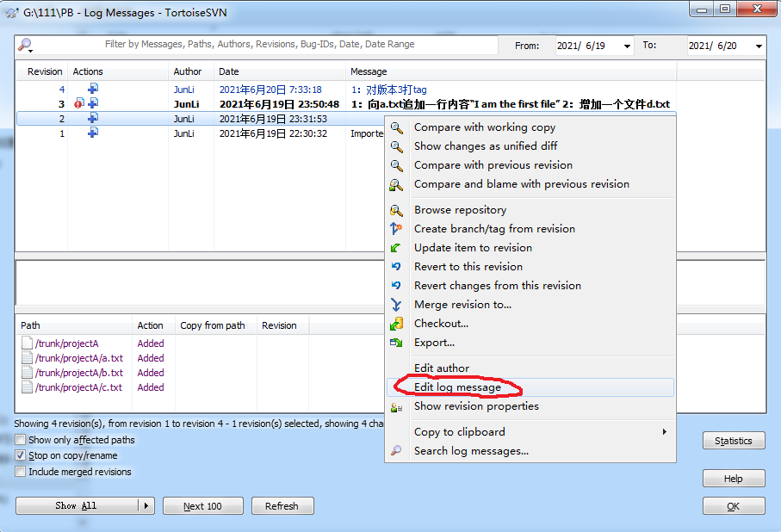This screenshot has height=532, width=781.
Task: Enable Show only affected paths checkbox
Action: 21,440
